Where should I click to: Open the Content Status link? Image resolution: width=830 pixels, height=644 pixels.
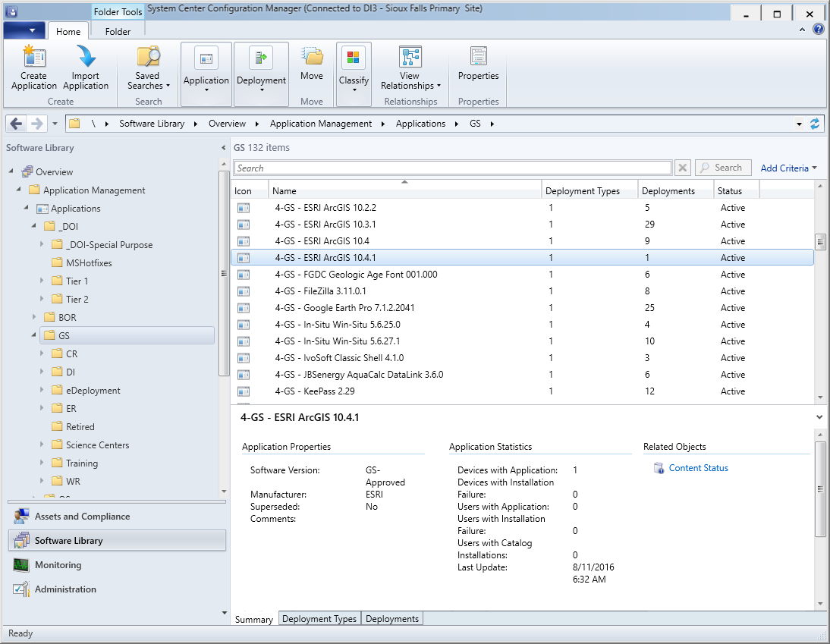point(698,468)
